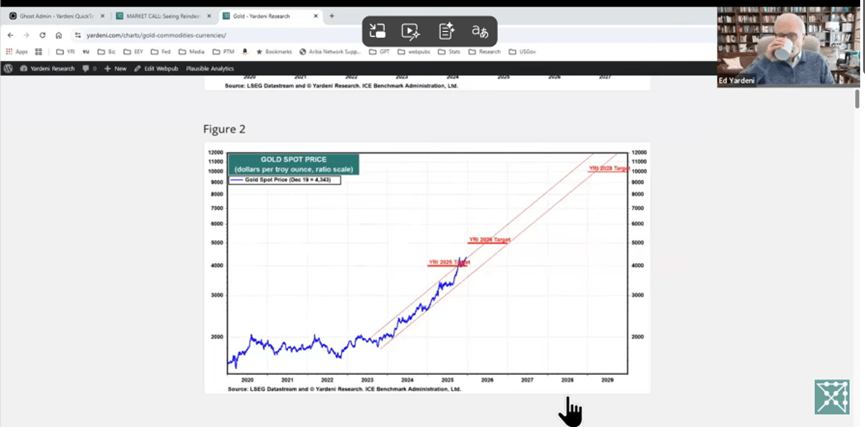Click the WordPress logo in admin bar
The width and height of the screenshot is (865, 427).
8,68
